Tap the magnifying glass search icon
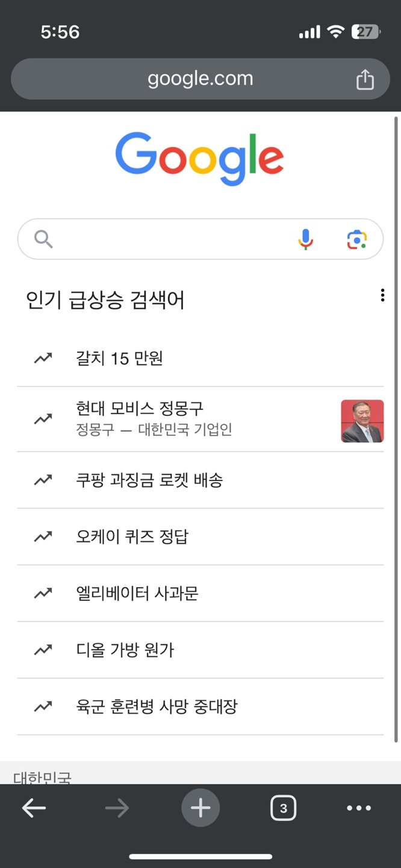This screenshot has width=401, height=868. pyautogui.click(x=43, y=239)
